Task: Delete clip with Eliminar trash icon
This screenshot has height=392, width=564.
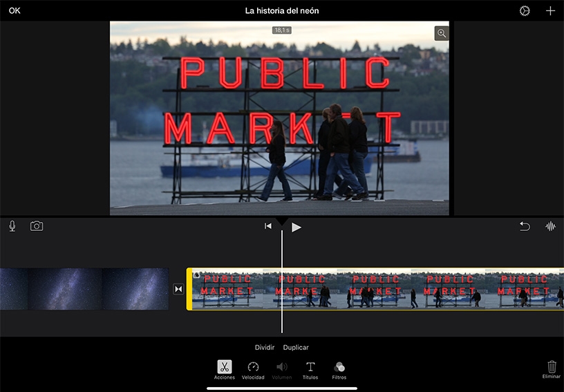Action: click(552, 370)
